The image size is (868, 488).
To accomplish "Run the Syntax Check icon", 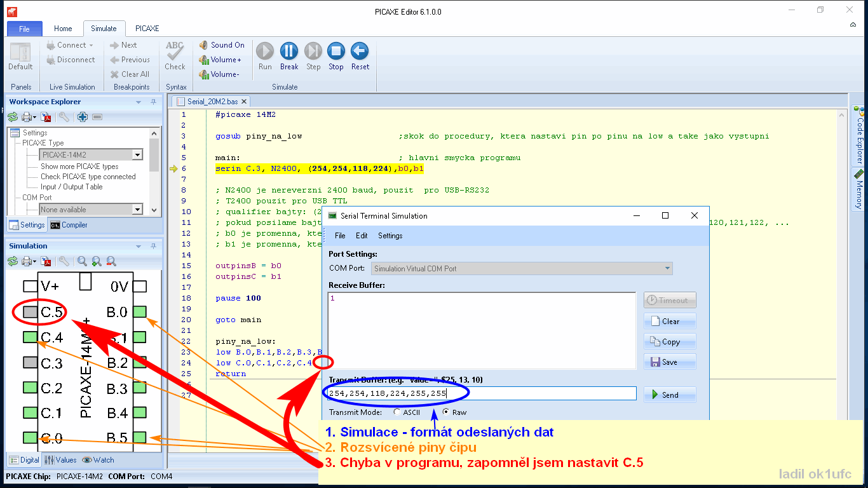I will click(175, 51).
